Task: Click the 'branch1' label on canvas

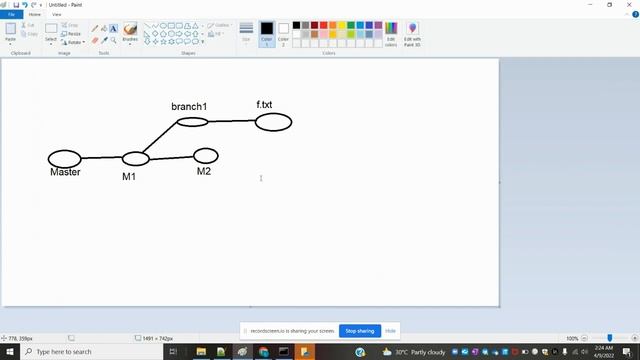Action: coord(189,107)
